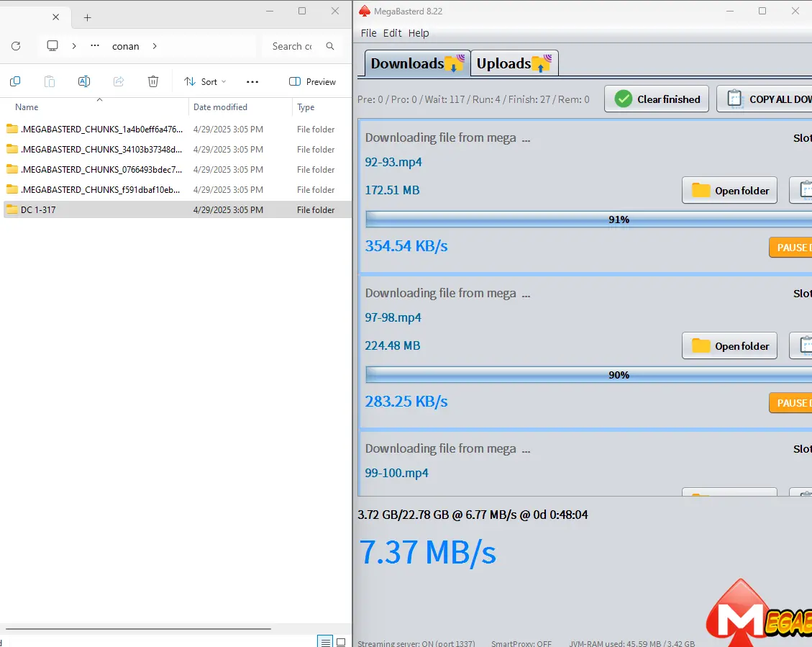Click folder icon of DC 1-317
The width and height of the screenshot is (812, 647).
(x=12, y=209)
